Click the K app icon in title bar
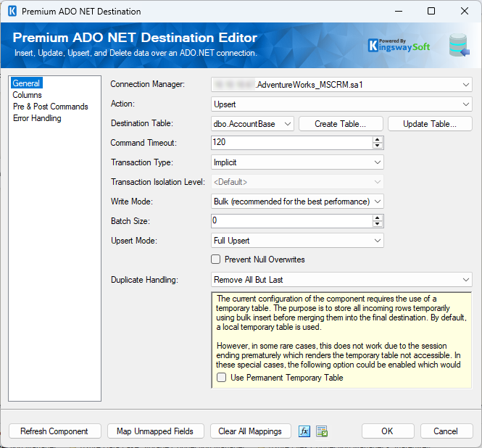Viewport: 482px width, 448px height. [x=12, y=11]
